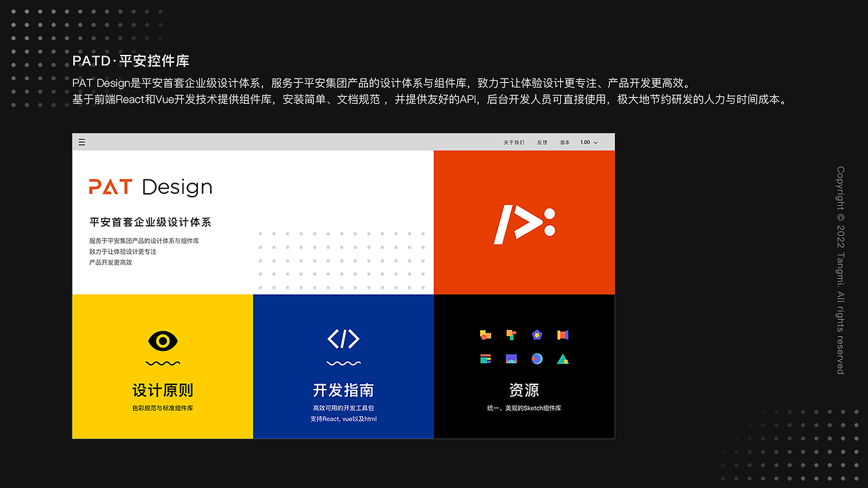Screen dimensions: 868x488
Task: Click the stacked colored bars resource icon
Action: [x=486, y=359]
